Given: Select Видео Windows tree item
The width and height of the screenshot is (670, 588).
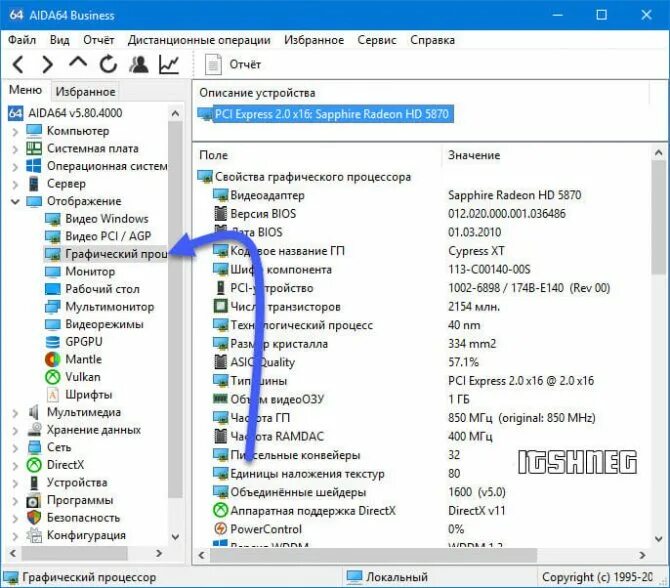Looking at the screenshot, I should tap(106, 218).
